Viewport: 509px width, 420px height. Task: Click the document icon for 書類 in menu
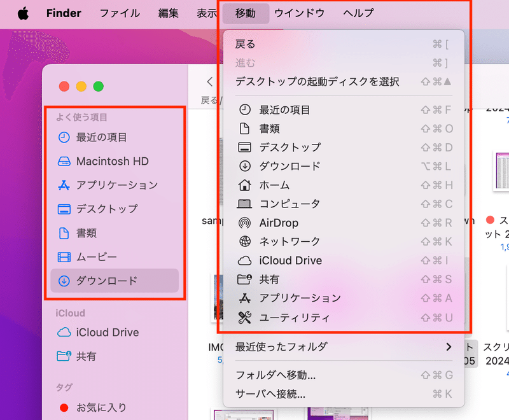244,129
